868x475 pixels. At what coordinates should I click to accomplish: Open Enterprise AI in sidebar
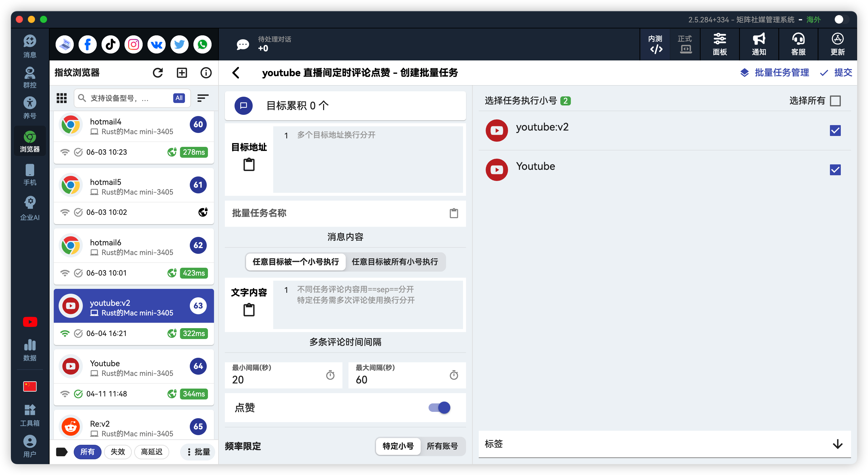(x=30, y=208)
